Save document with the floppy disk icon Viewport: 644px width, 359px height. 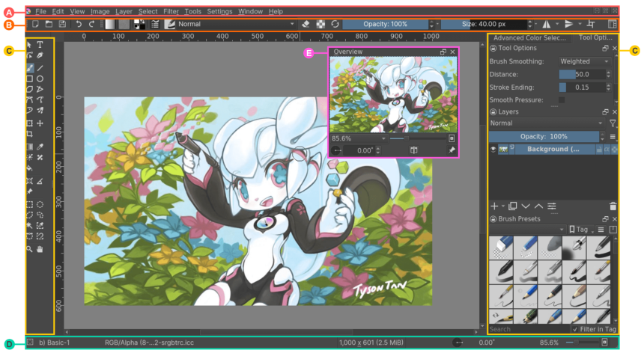coord(61,24)
